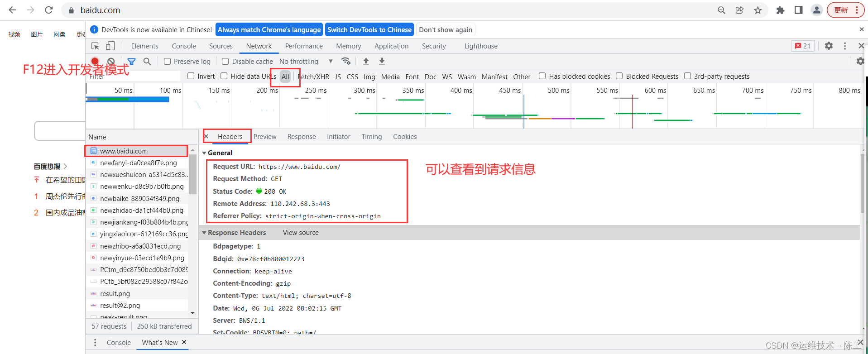Viewport: 868px width, 354px height.
Task: Click the share page icon
Action: pos(739,10)
